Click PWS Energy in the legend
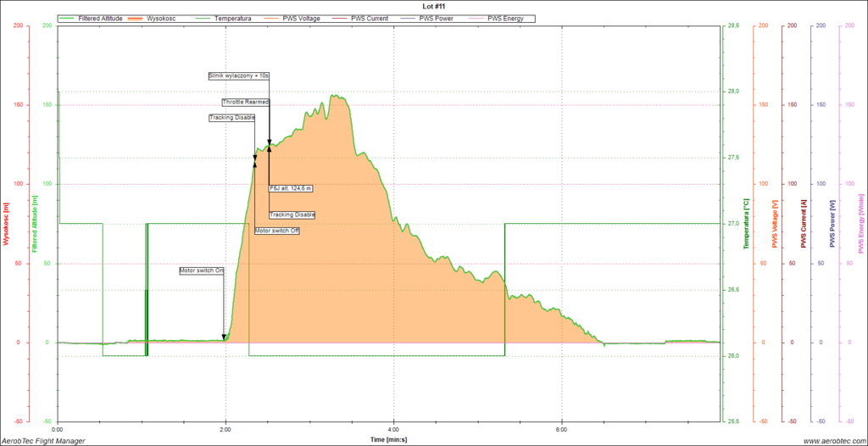The image size is (868, 446). [505, 18]
